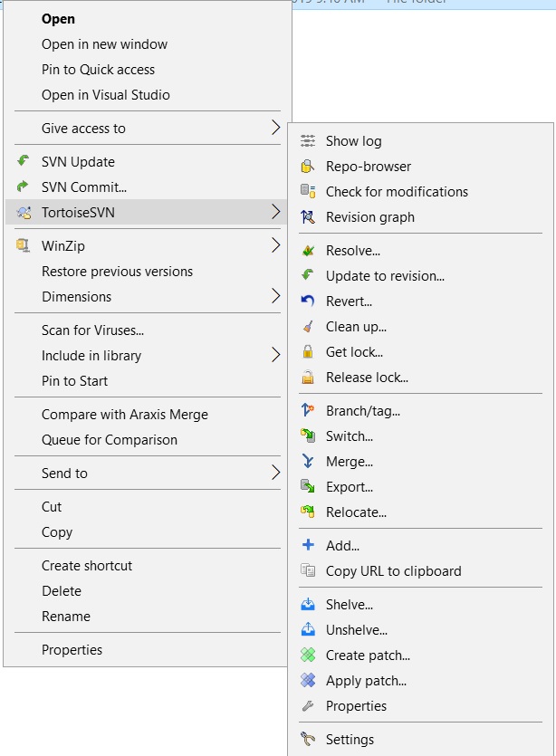Expand the WinZip submenu arrow
This screenshot has height=756, width=556.
[275, 245]
